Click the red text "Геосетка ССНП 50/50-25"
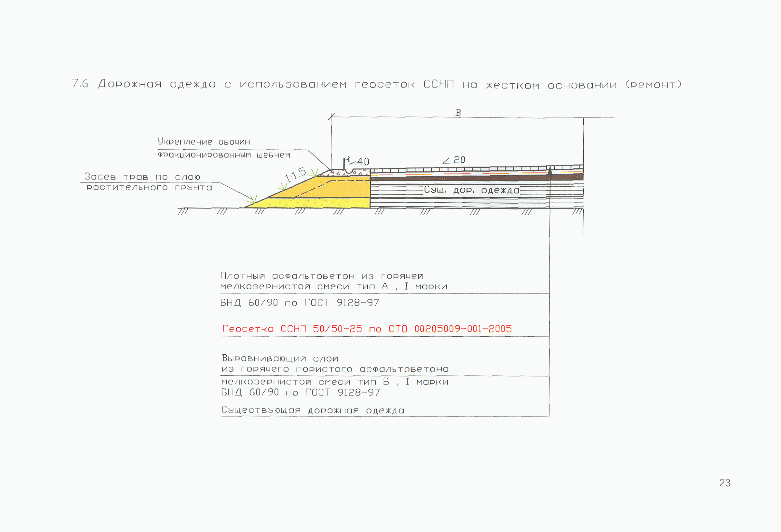Viewport: 781px width, 532px height. 292,329
